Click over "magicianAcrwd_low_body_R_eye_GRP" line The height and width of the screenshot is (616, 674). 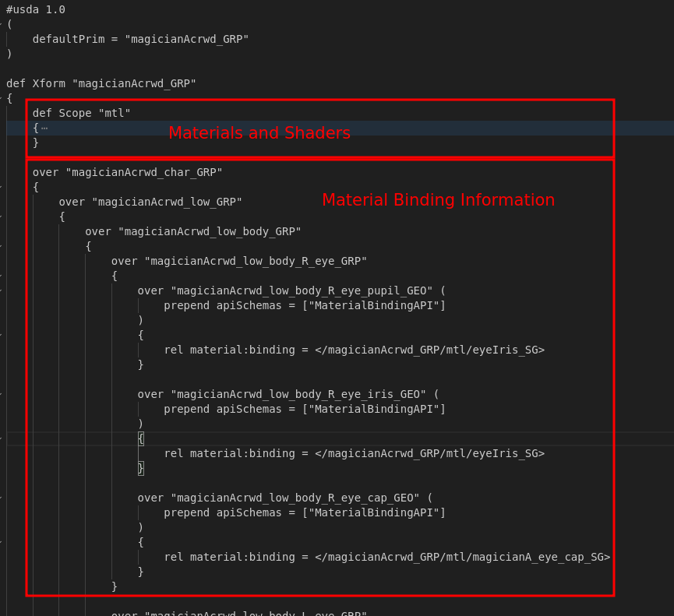[x=239, y=261]
